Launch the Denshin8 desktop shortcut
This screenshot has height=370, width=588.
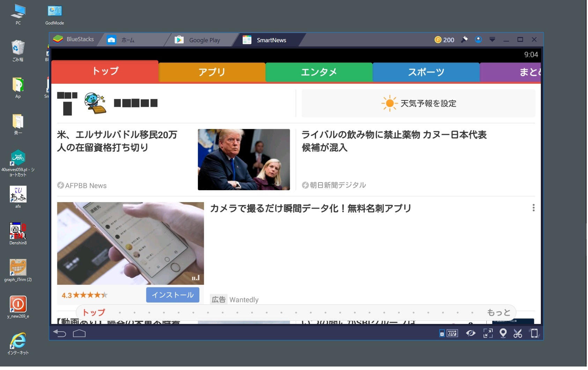(18, 234)
